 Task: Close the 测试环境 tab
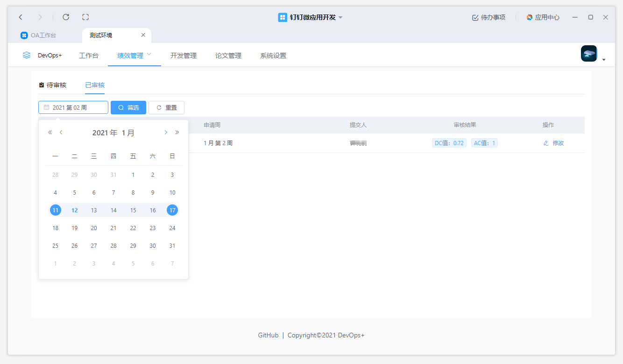click(x=143, y=35)
